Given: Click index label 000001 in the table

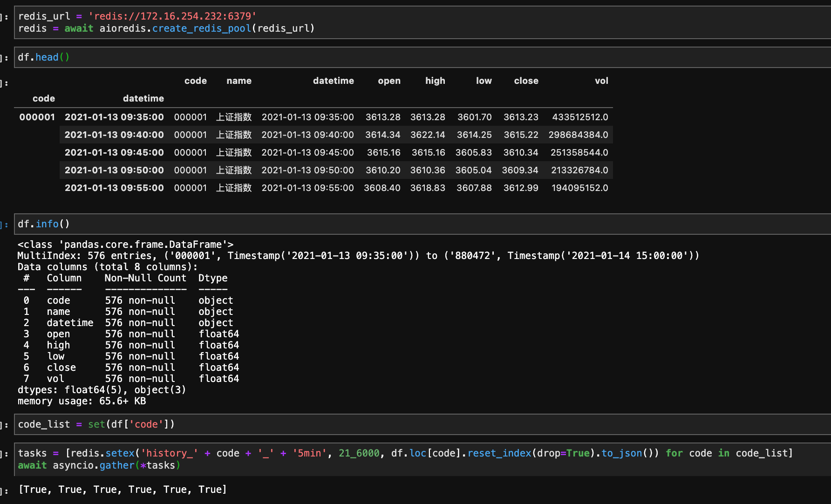Looking at the screenshot, I should (x=37, y=117).
